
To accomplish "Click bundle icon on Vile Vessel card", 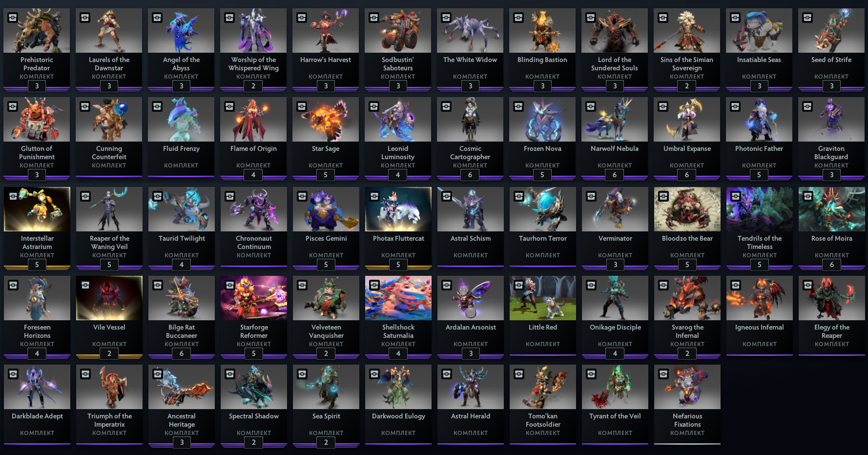I will coord(86,286).
